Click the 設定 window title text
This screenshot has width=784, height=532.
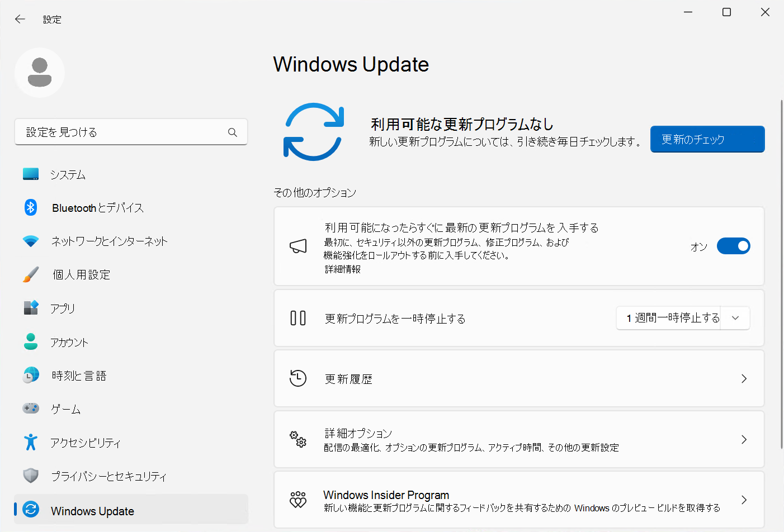52,20
